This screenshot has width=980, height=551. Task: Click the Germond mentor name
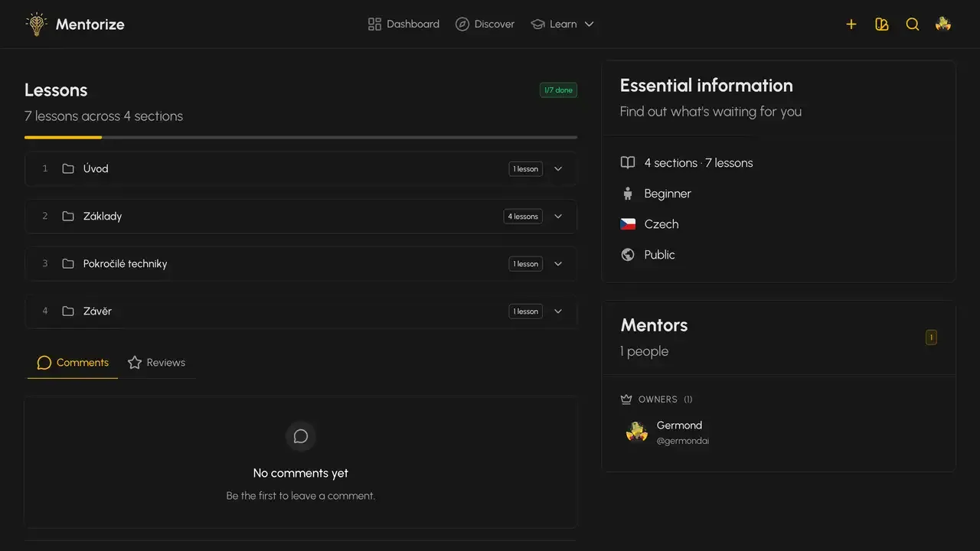679,425
